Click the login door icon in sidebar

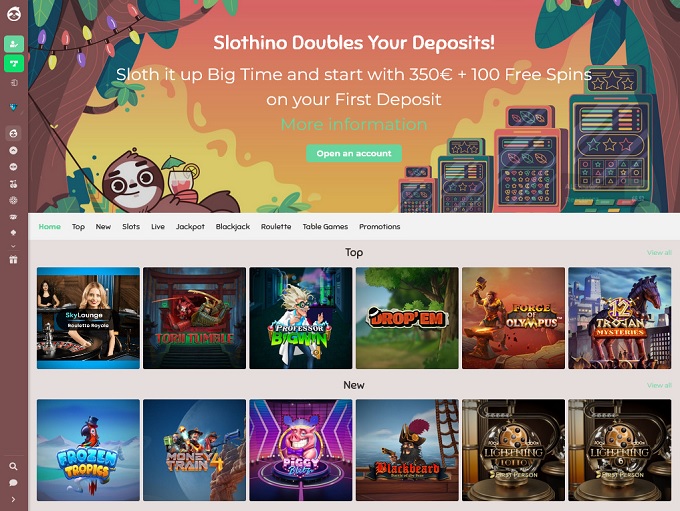coord(14,82)
